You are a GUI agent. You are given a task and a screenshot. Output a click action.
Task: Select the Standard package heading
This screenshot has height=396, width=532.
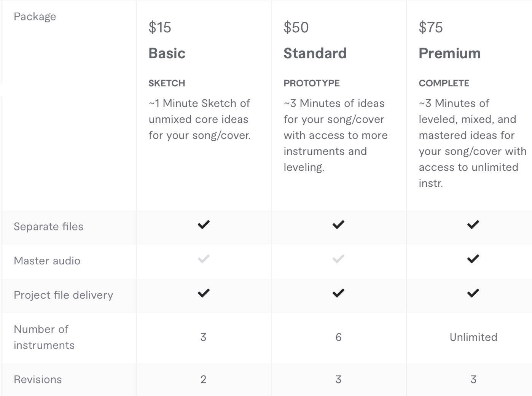(315, 53)
